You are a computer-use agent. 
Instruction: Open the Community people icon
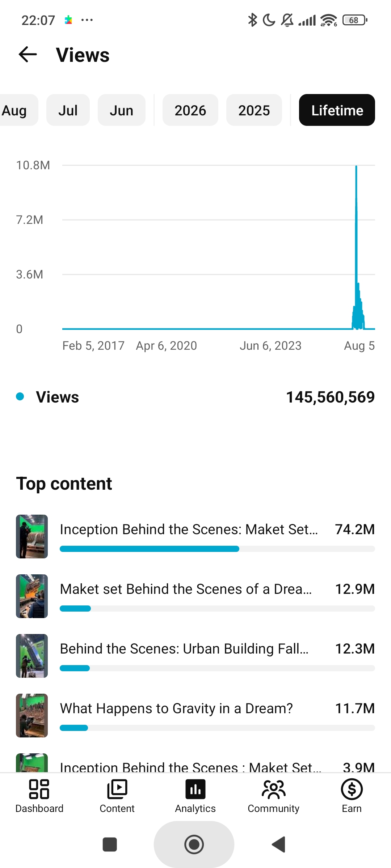(274, 789)
